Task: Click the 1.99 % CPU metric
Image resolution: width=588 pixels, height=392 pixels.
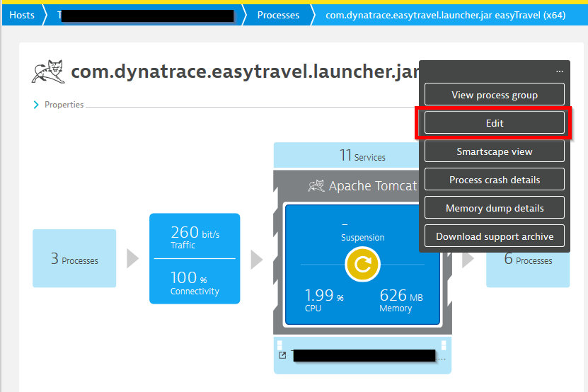Action: click(324, 300)
